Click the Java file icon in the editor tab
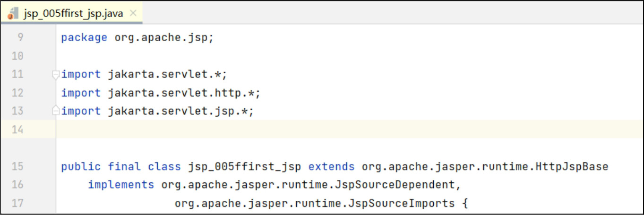644x215 pixels. coord(13,13)
